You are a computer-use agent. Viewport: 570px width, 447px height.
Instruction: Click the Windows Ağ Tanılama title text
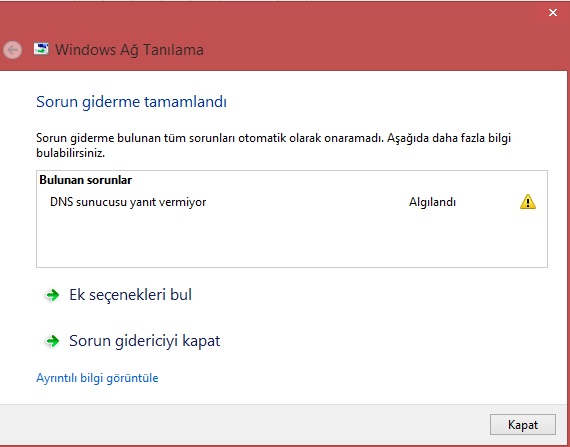click(x=129, y=50)
